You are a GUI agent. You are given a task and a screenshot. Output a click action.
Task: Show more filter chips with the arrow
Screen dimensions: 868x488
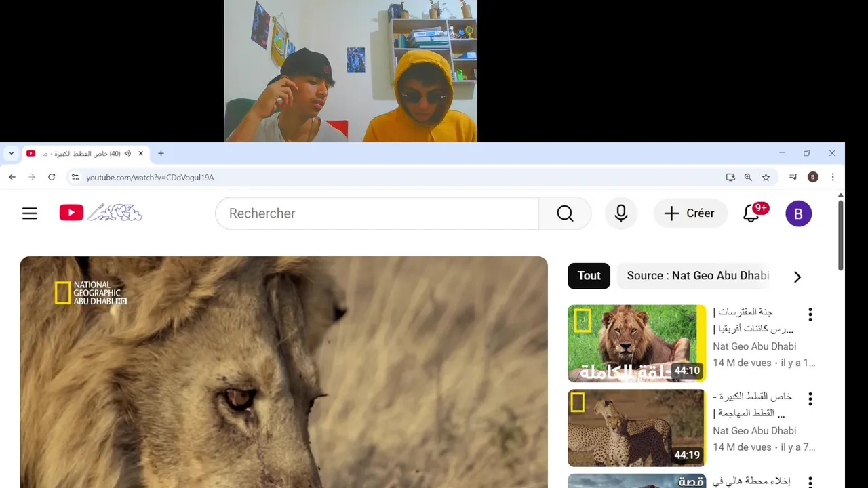click(x=797, y=277)
